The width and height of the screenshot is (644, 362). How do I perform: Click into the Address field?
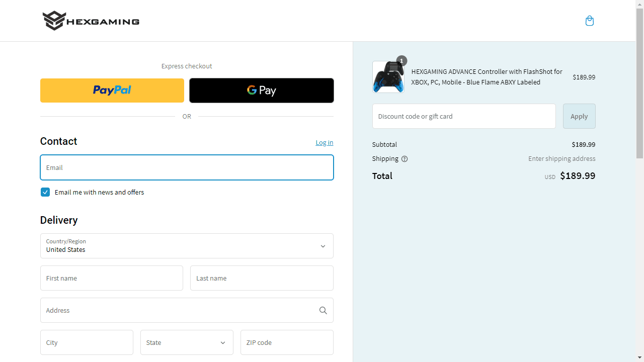(187, 310)
